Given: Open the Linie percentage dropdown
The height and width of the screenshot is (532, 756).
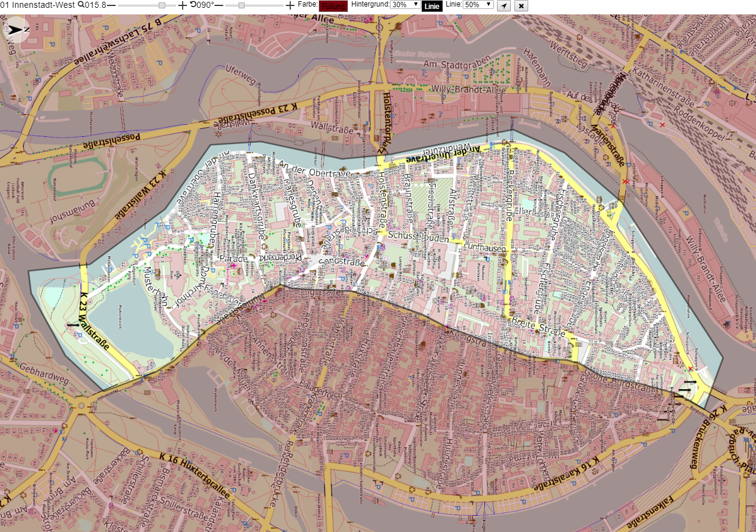Looking at the screenshot, I should 478,5.
